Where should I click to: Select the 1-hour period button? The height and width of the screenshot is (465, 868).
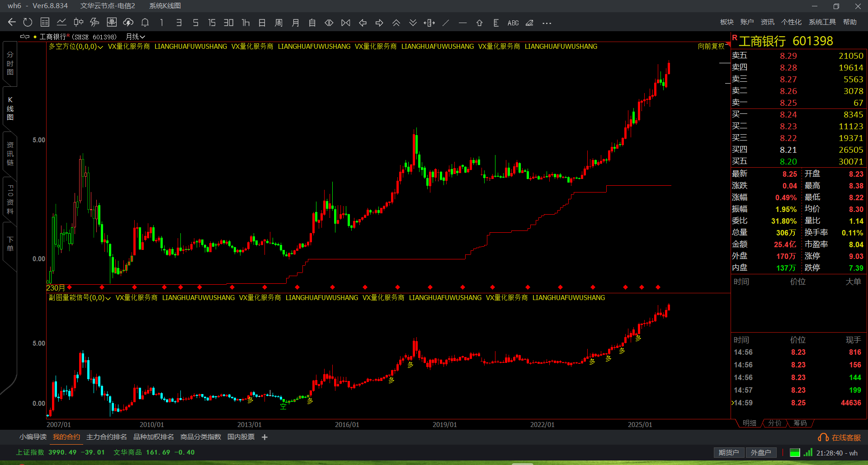245,23
